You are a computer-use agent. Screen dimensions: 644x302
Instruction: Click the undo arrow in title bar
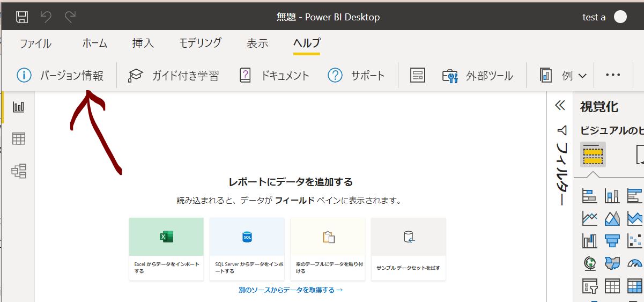tap(46, 17)
